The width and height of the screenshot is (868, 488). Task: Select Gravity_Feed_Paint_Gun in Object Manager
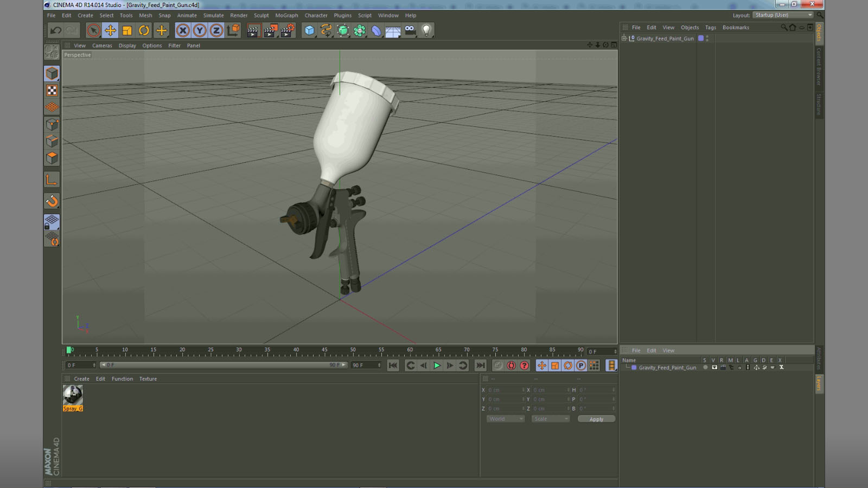tap(665, 38)
